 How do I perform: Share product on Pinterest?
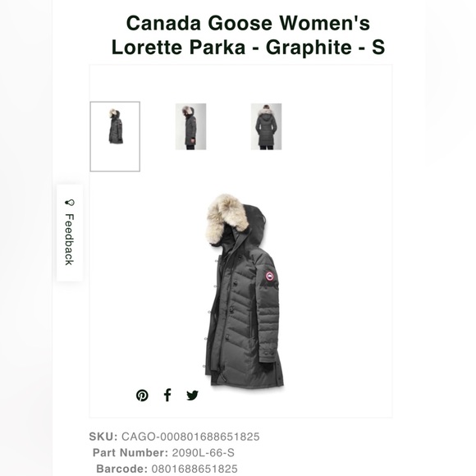(x=142, y=396)
